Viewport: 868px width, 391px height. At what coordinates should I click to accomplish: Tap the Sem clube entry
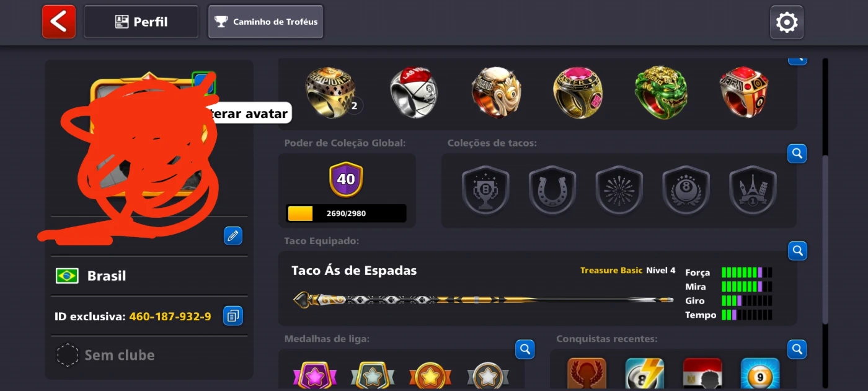(x=105, y=355)
